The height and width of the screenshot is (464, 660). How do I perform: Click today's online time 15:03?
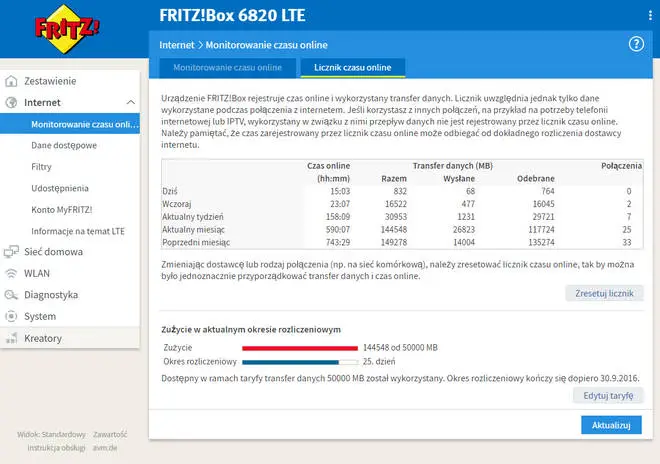[x=340, y=191]
